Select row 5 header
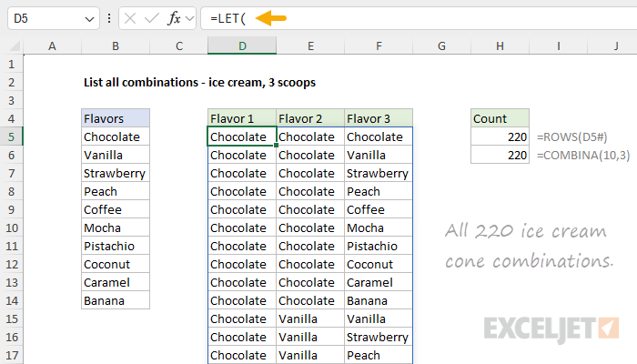 11,136
